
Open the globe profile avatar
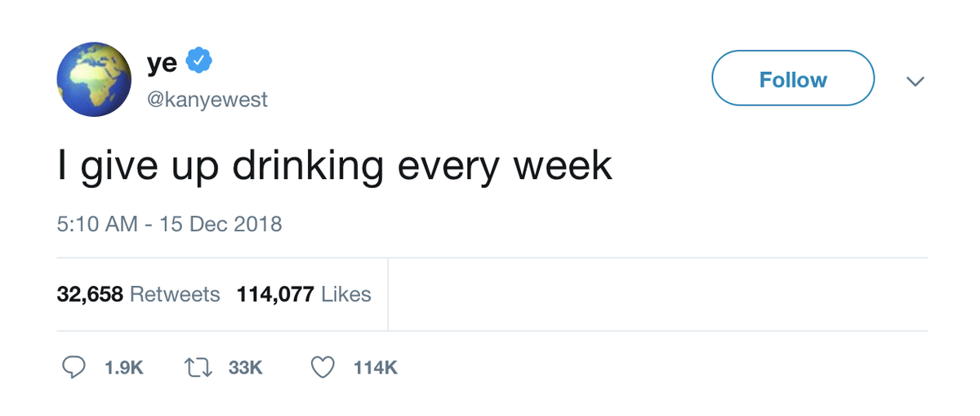point(94,80)
